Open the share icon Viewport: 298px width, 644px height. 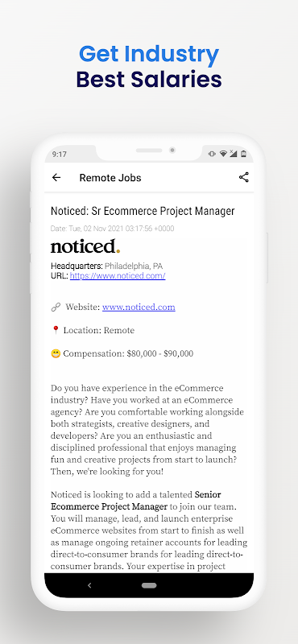coord(244,177)
